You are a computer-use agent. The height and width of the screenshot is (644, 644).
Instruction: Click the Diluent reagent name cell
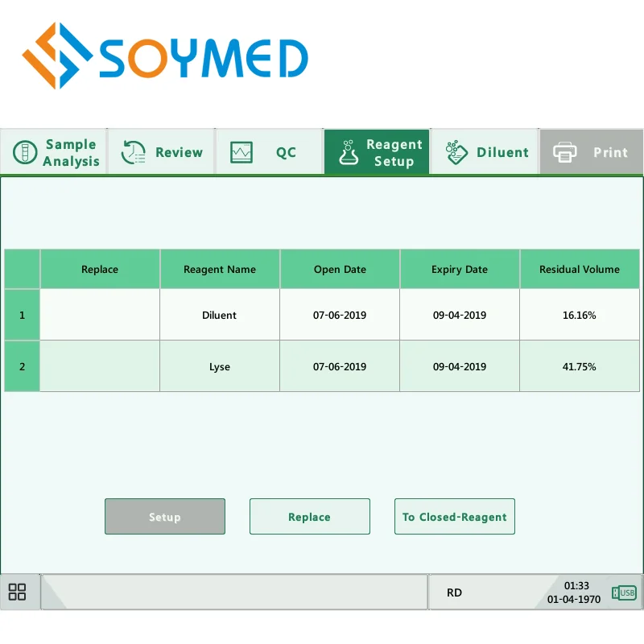tap(220, 315)
